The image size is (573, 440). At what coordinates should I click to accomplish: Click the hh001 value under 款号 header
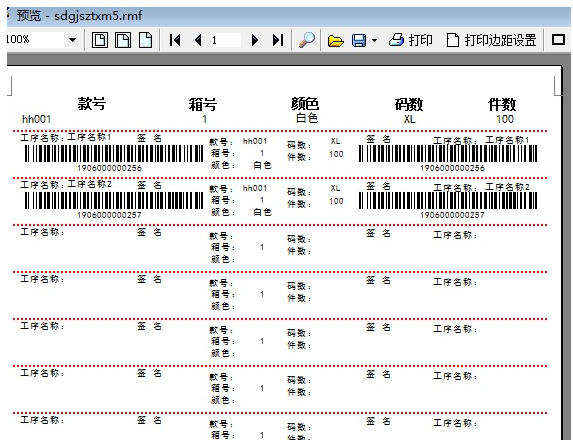(37, 119)
